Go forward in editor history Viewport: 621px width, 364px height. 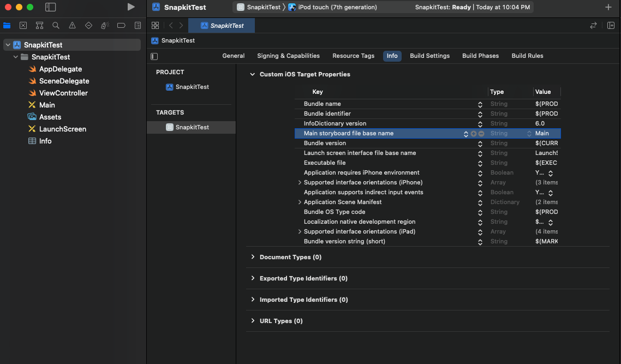point(181,25)
